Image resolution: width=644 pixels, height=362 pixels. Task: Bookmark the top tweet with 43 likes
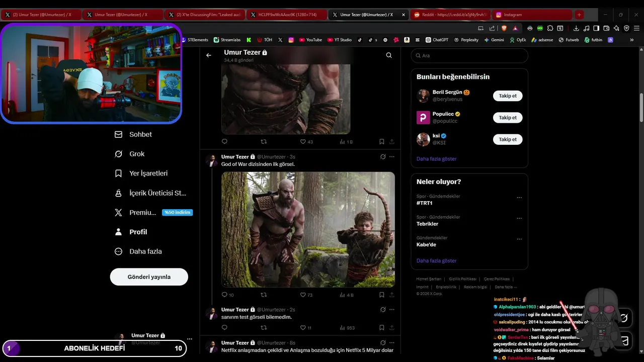tap(382, 142)
